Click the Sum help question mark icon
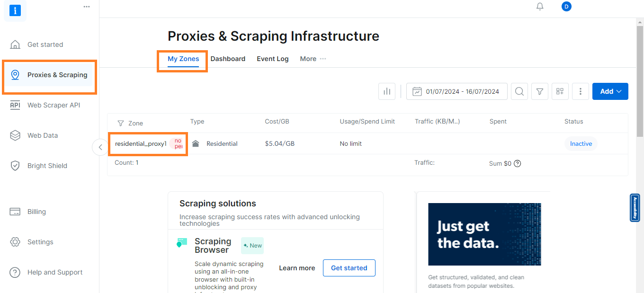Viewport: 644px width, 293px height. (x=518, y=164)
